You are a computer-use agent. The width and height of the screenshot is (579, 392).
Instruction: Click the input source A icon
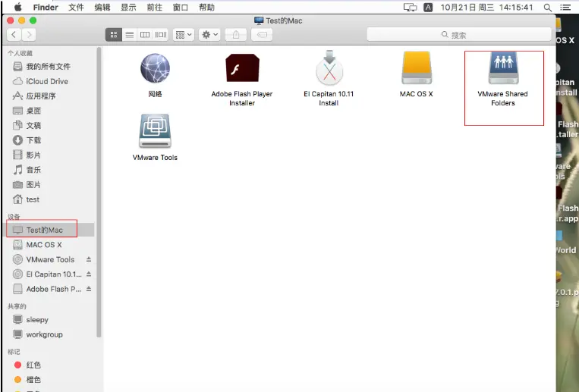428,8
